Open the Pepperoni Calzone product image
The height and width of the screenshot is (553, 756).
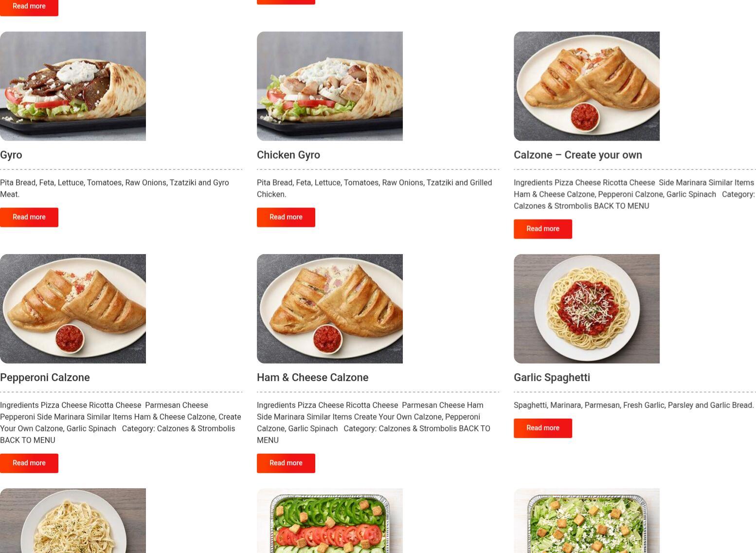73,309
